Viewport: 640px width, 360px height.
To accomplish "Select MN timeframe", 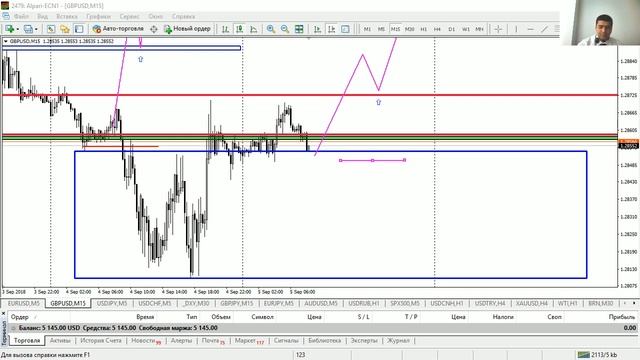I will pyautogui.click(x=480, y=29).
